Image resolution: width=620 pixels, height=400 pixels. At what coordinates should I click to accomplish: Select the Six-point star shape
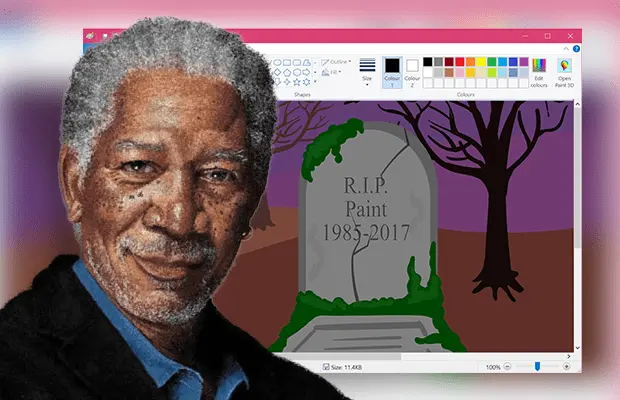(x=306, y=82)
